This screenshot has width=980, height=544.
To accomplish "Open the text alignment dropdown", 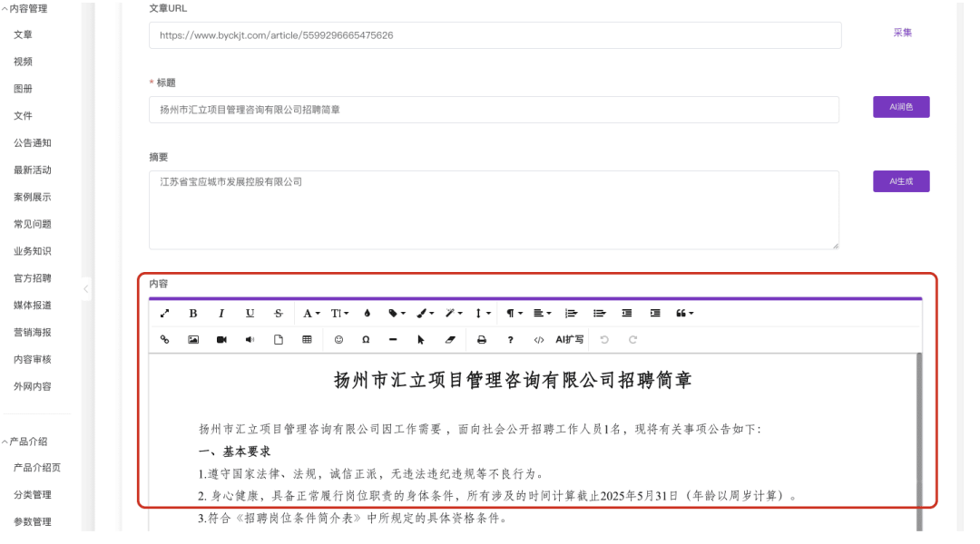I will coord(542,314).
